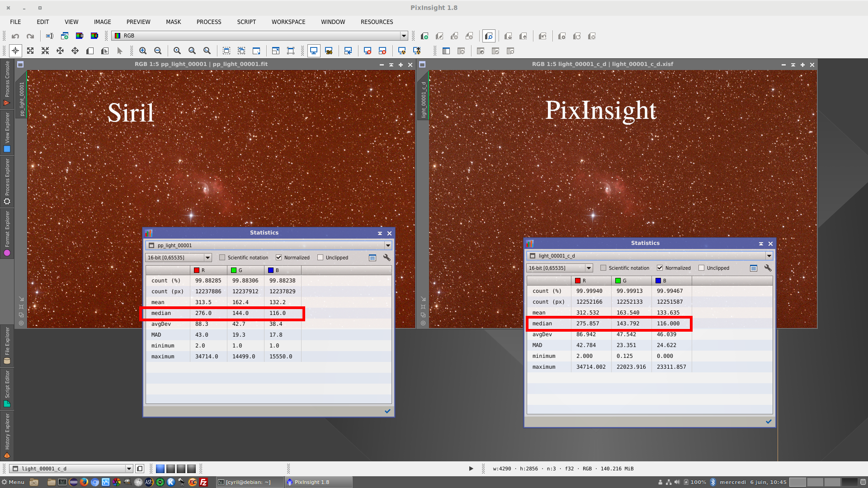Open FileZilla from the taskbar
This screenshot has height=488, width=868.
tap(203, 482)
